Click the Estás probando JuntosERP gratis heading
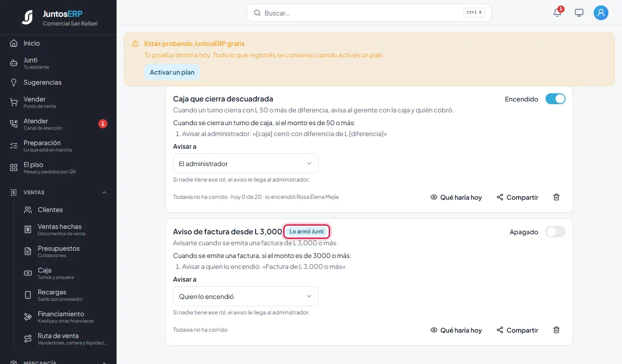 pos(194,44)
